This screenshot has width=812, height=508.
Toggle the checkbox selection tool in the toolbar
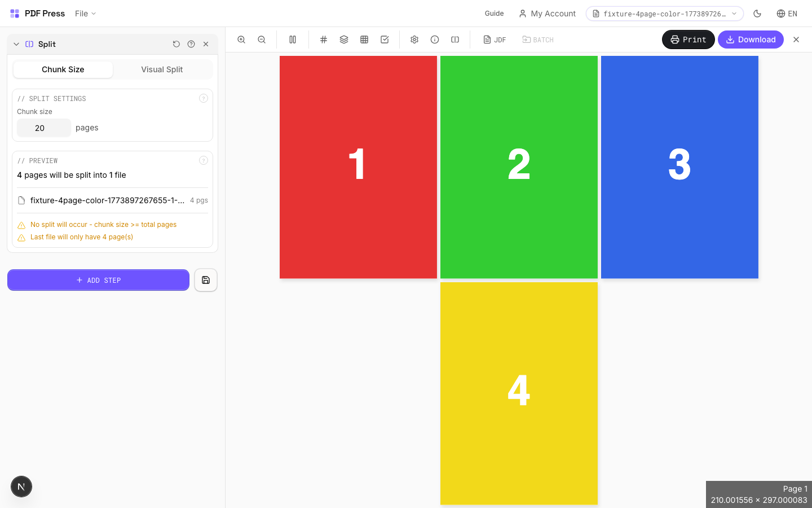(385, 40)
